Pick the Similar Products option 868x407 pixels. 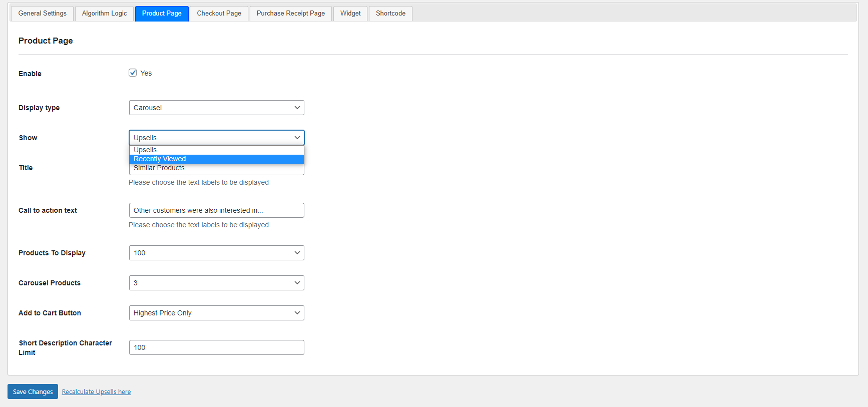pos(217,168)
